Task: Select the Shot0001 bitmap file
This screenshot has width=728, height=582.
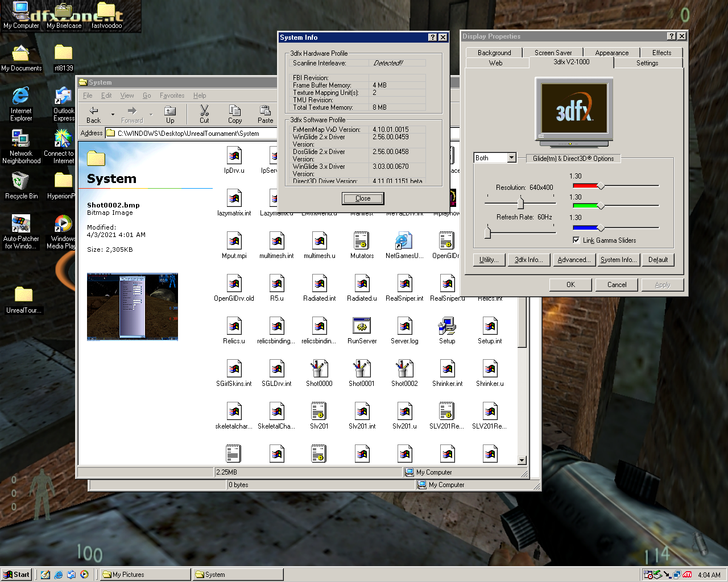Action: 362,368
